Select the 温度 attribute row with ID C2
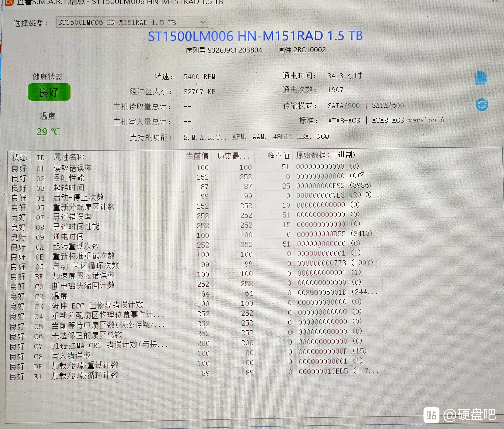This screenshot has width=504, height=429. click(x=195, y=295)
